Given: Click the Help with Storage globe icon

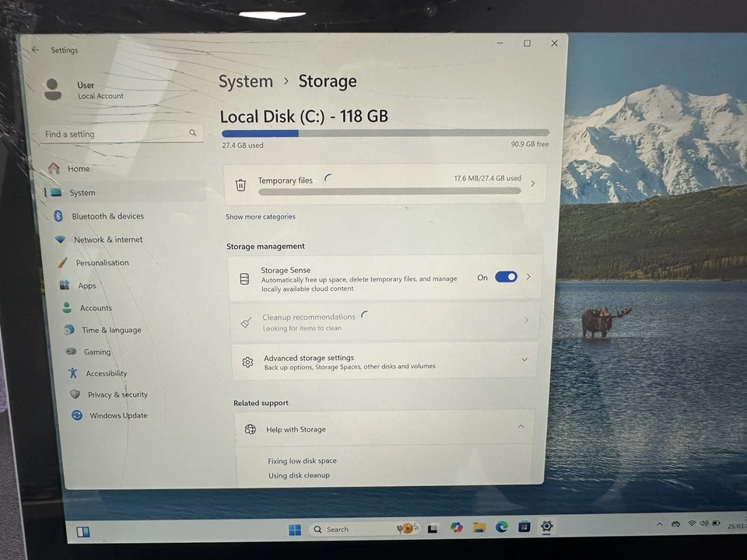Looking at the screenshot, I should 250,429.
